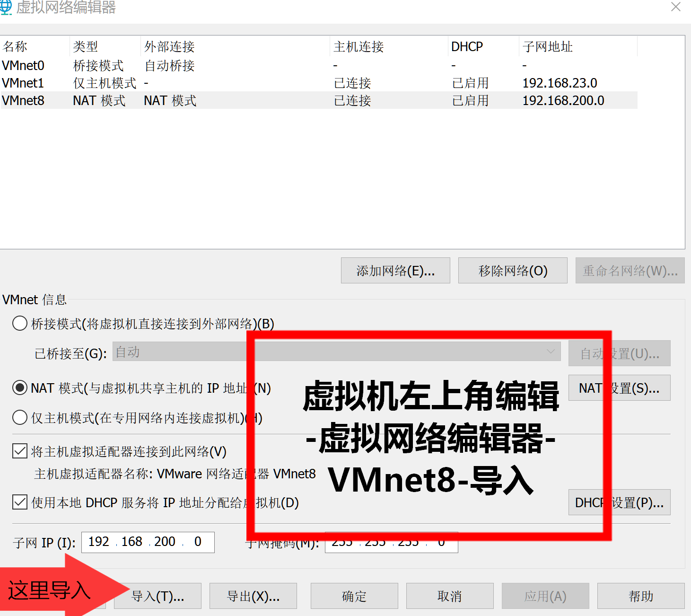Click the 导出(X) export button
Screen dimensions: 691x616
click(253, 596)
